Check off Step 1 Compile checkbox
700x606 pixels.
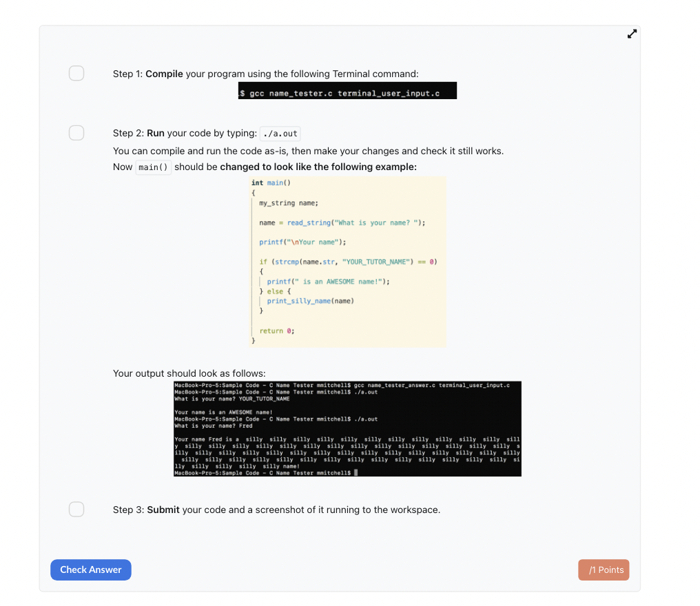76,72
